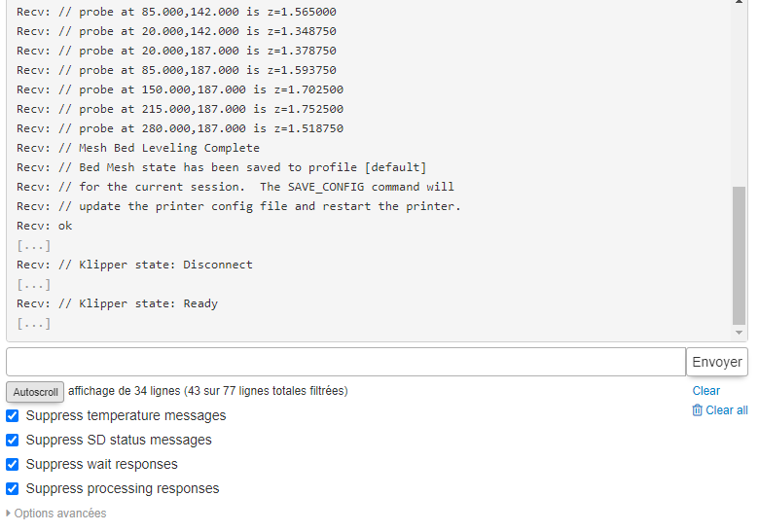Click the 'Mesh Bed Leveling Complete' line

pos(138,148)
